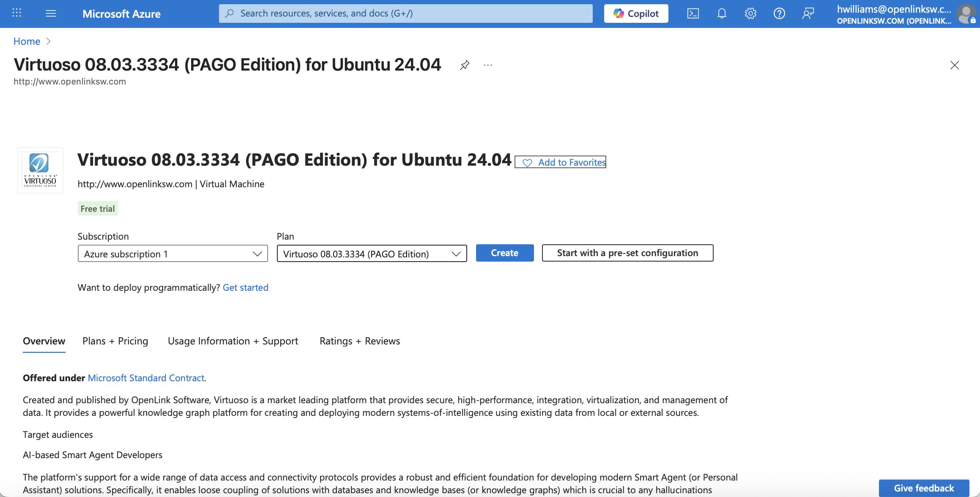Click the feedback person icon in header

pos(808,14)
